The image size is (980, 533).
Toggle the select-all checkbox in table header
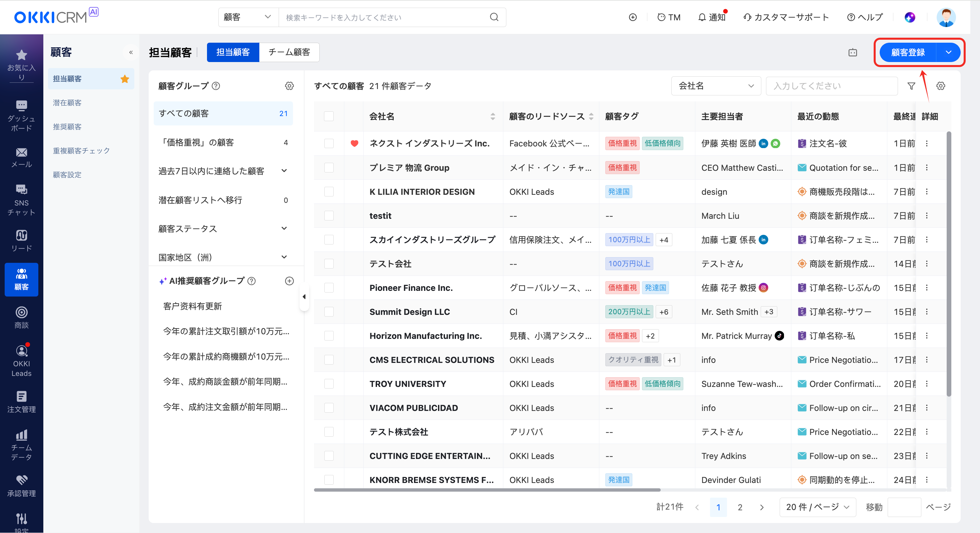pos(329,116)
